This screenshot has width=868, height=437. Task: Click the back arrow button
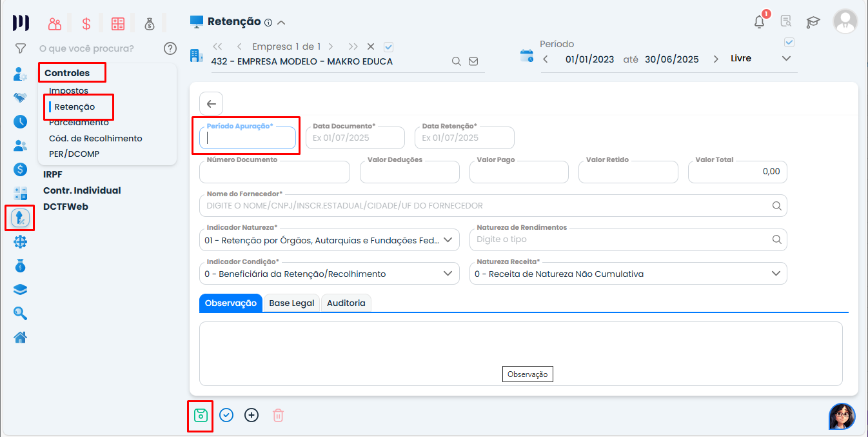tap(211, 104)
